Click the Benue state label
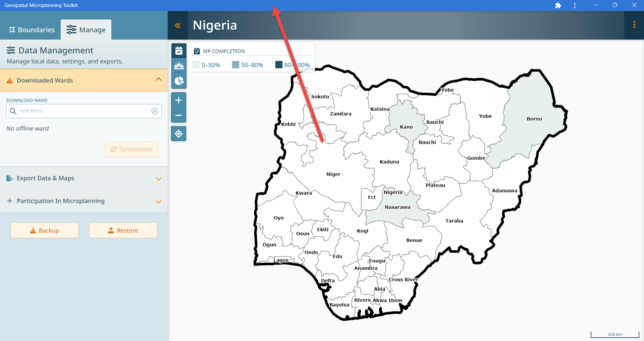Viewport: 644px width, 341px height. 414,240
